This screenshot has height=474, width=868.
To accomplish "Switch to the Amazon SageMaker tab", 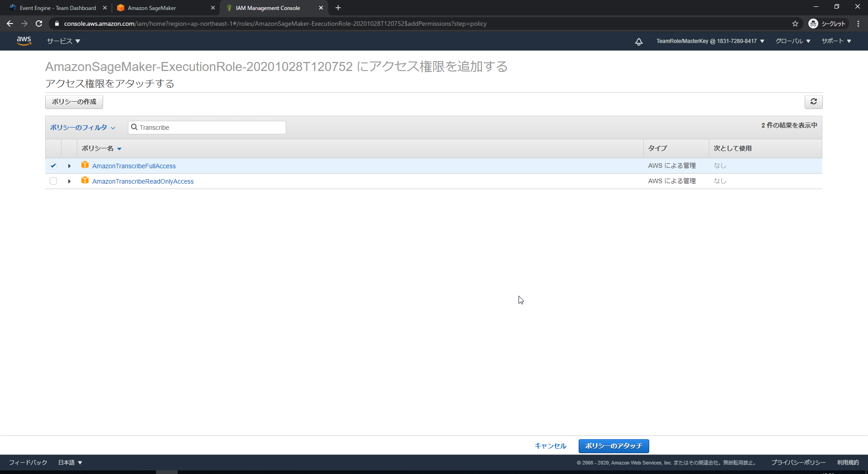I will point(152,8).
